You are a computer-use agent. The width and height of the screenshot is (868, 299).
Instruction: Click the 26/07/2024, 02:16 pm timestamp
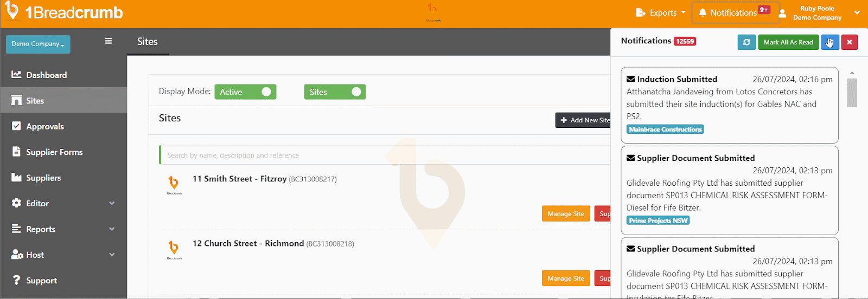click(793, 79)
